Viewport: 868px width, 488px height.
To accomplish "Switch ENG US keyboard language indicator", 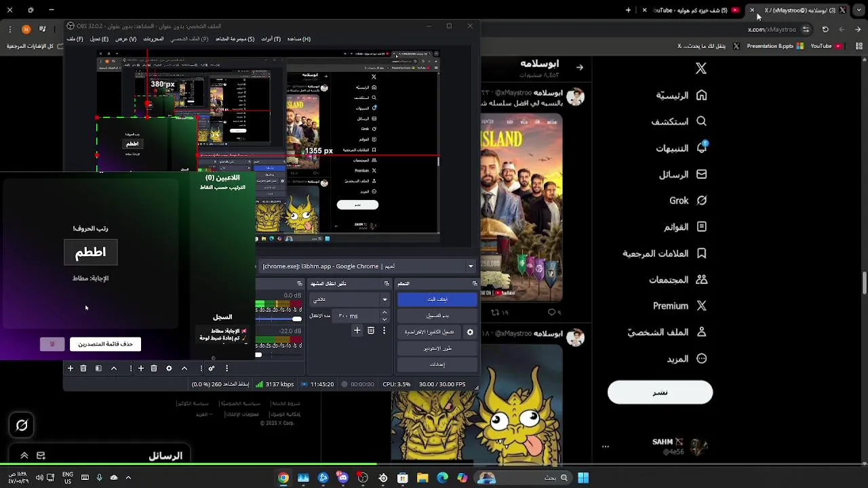I will pyautogui.click(x=68, y=478).
